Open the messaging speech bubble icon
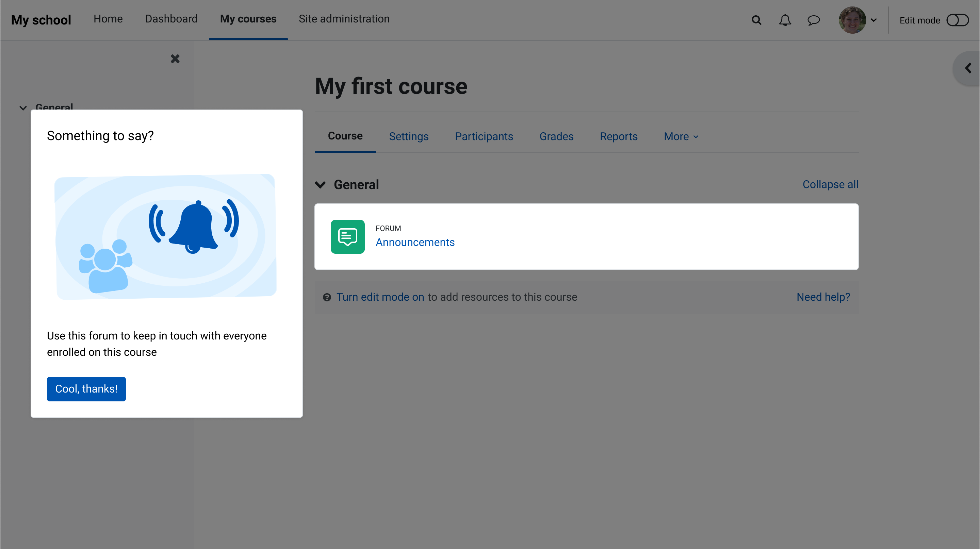Image resolution: width=980 pixels, height=549 pixels. (x=813, y=20)
